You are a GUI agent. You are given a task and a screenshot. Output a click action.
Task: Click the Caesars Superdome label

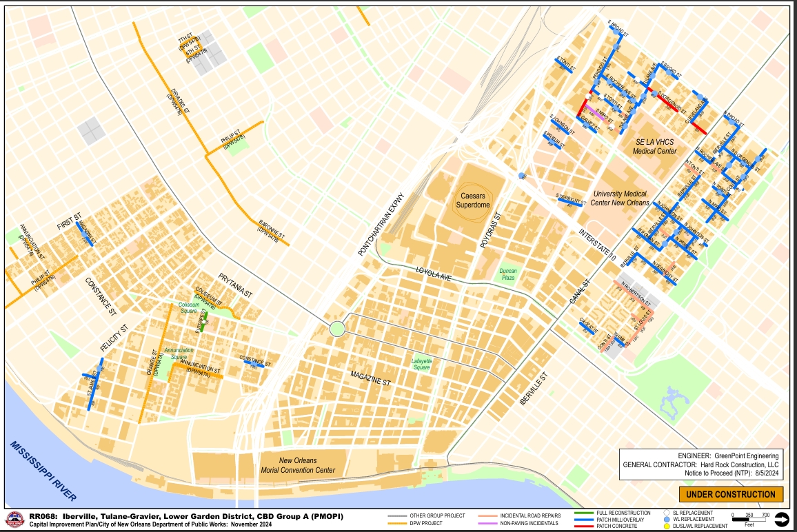473,201
